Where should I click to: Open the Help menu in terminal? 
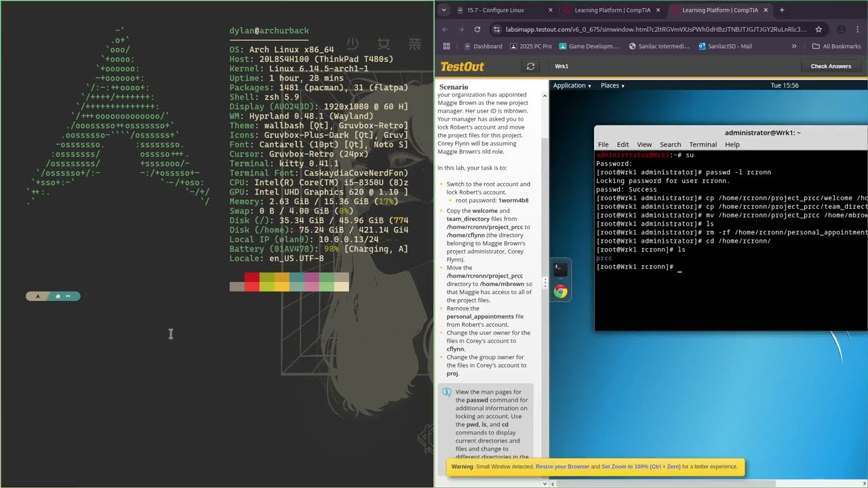[x=732, y=144]
